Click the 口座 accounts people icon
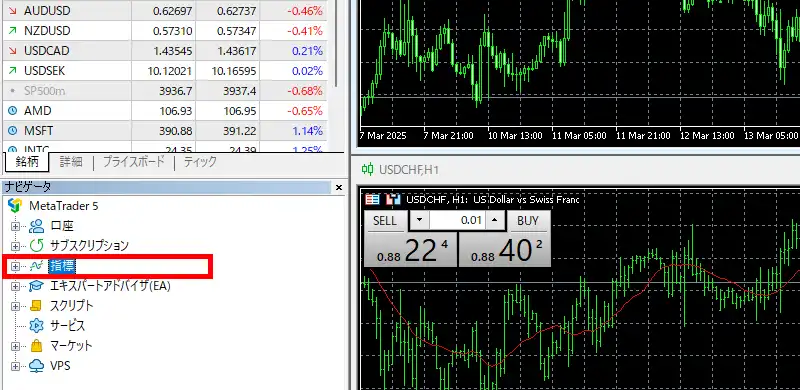 [x=36, y=226]
